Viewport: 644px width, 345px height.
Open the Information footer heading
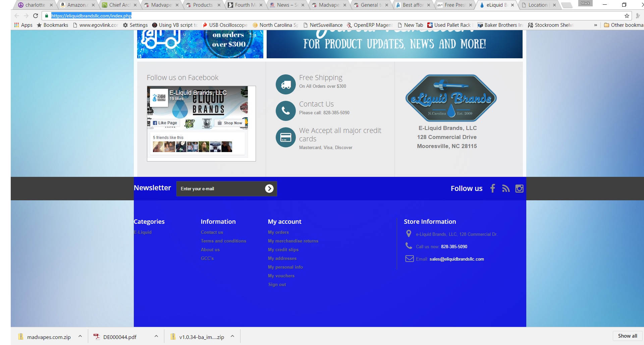(218, 221)
